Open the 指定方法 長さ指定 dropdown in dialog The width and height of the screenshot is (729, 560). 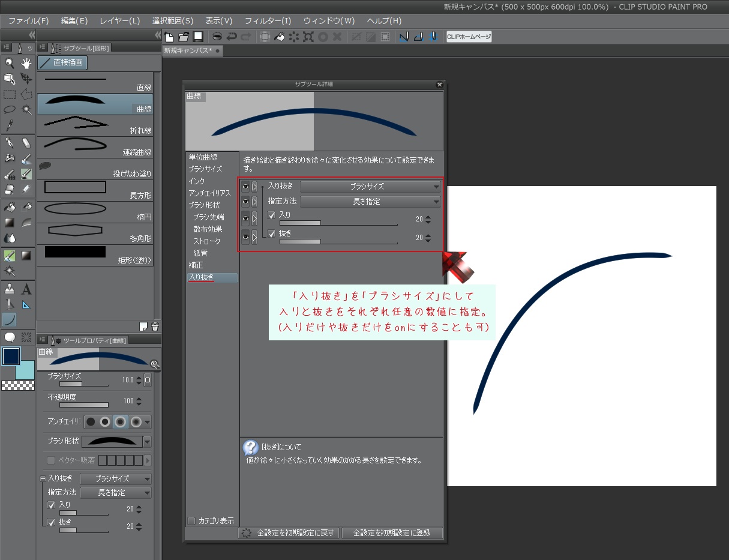coord(370,202)
